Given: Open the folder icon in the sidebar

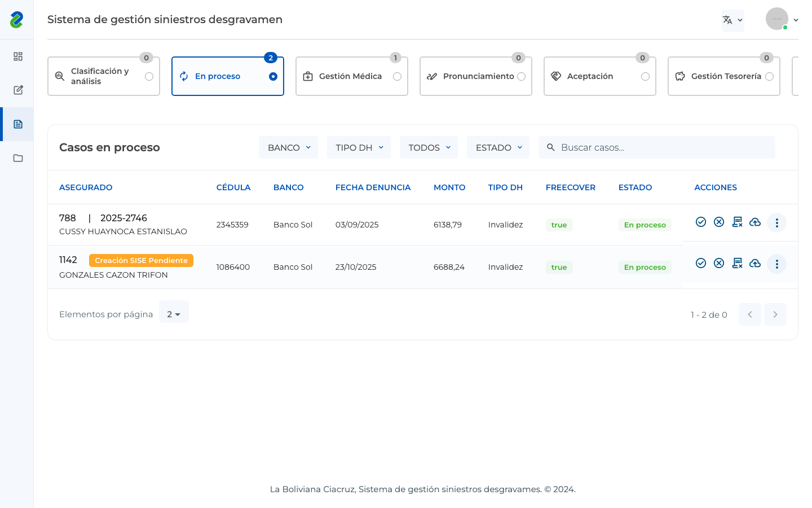Looking at the screenshot, I should [18, 158].
